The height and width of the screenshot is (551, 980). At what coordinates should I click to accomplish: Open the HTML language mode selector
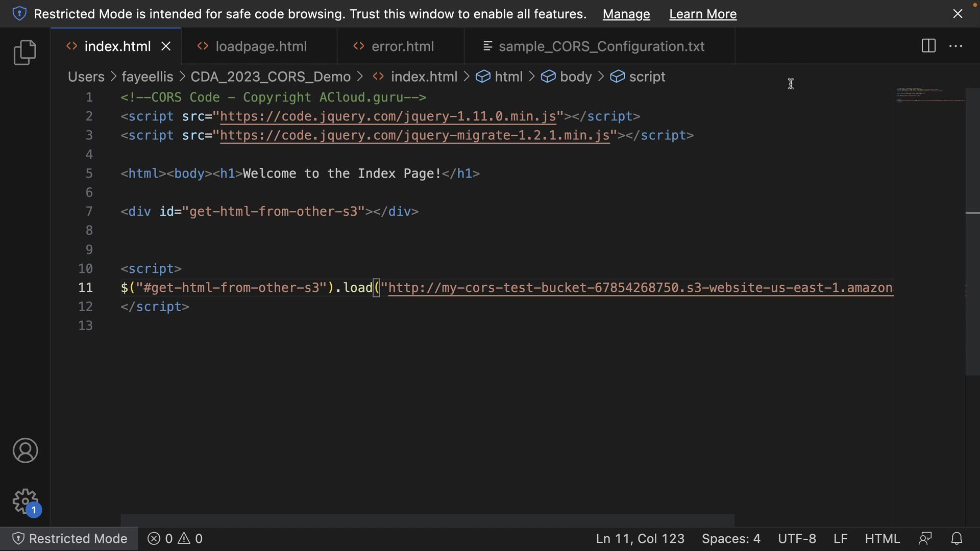coord(882,538)
